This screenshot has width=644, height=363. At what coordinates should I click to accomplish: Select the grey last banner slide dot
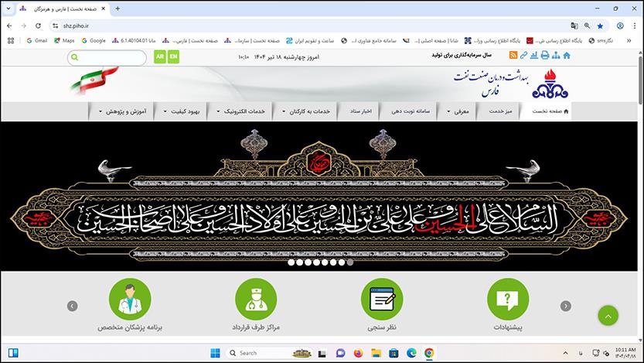pos(350,262)
